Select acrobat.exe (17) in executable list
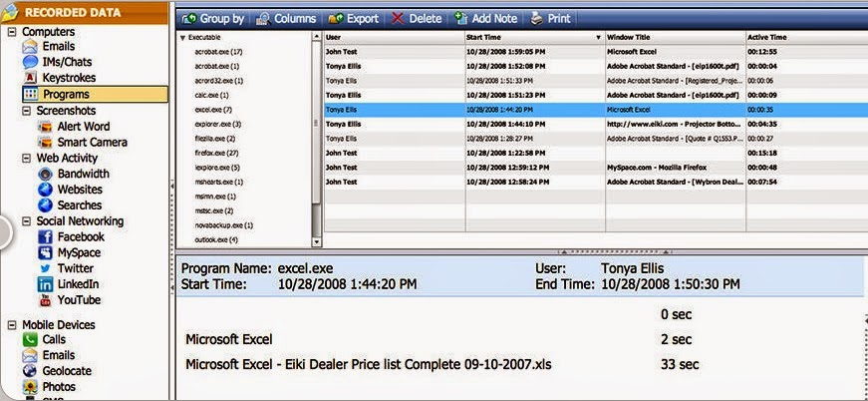 pos(218,52)
